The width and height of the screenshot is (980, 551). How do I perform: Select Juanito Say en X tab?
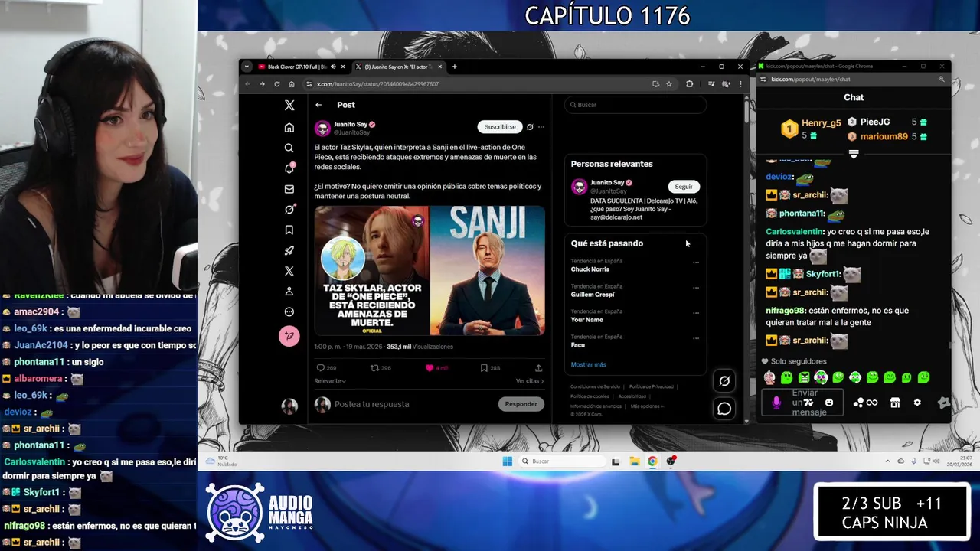click(x=398, y=67)
